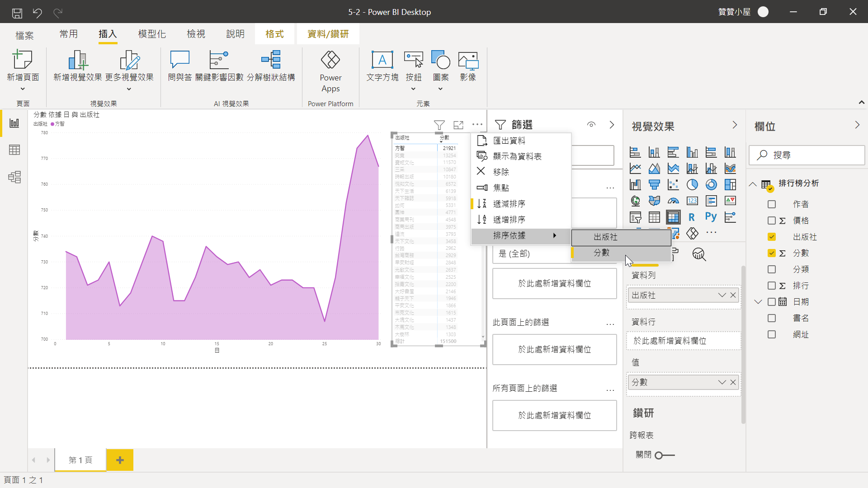Image resolution: width=868 pixels, height=488 pixels.
Task: Select 匯出資料 from context menu
Action: (509, 141)
